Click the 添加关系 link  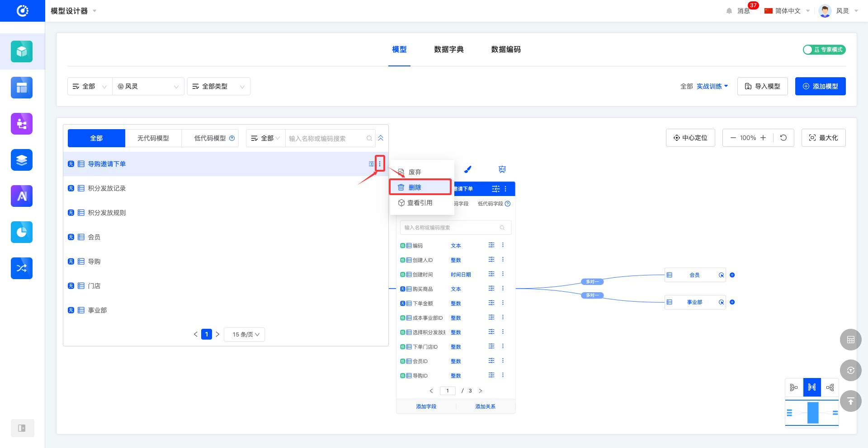pos(485,406)
